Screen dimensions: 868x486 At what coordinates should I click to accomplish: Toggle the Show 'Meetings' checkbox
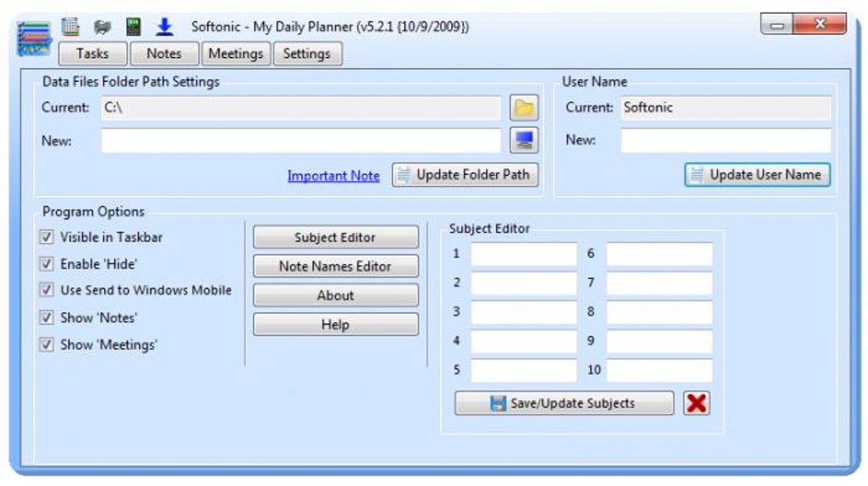[x=47, y=345]
